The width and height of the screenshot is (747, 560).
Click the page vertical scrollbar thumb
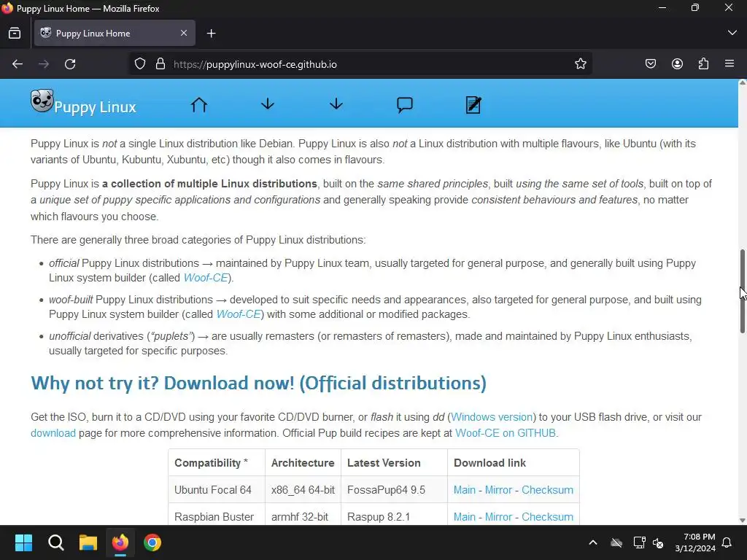point(742,292)
